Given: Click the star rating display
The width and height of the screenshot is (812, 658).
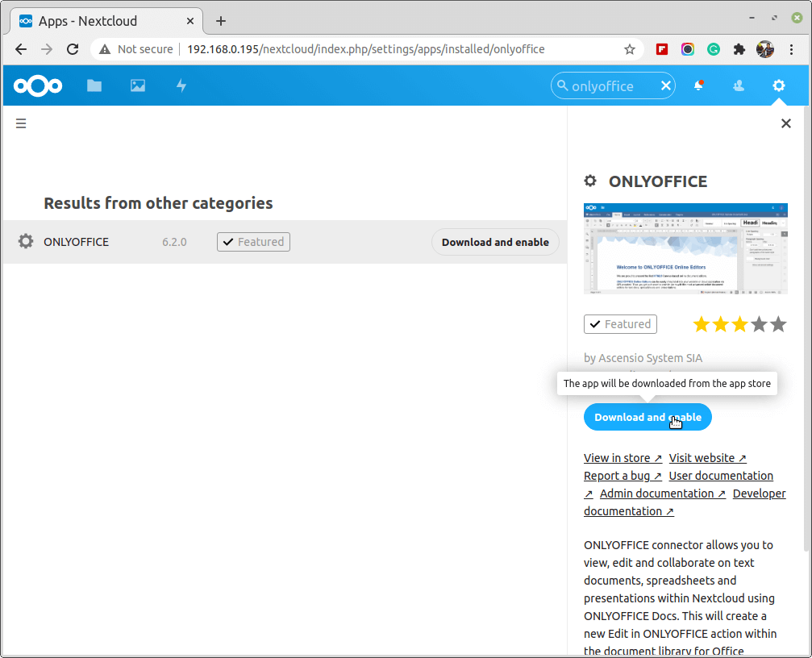Looking at the screenshot, I should [x=739, y=324].
